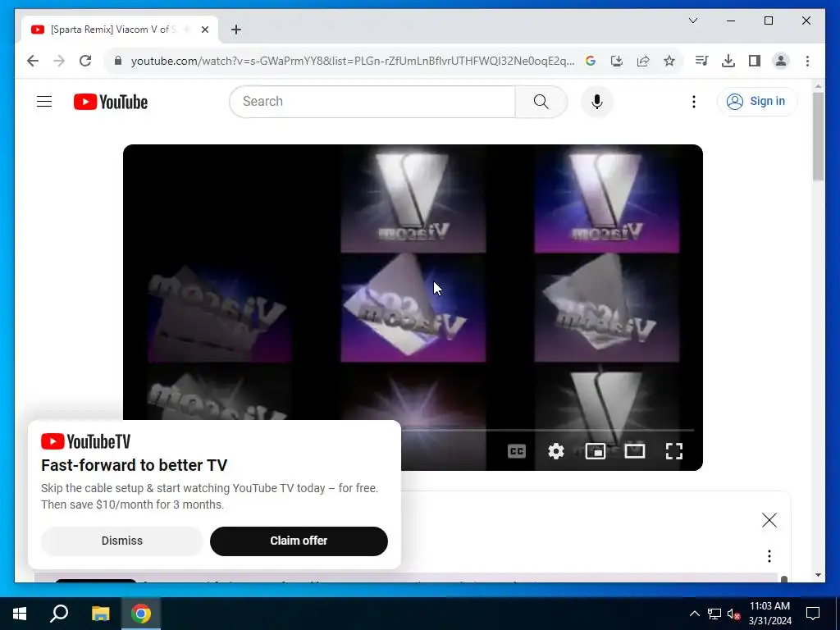
Task: Go to YouTube home via logo
Action: tap(111, 102)
